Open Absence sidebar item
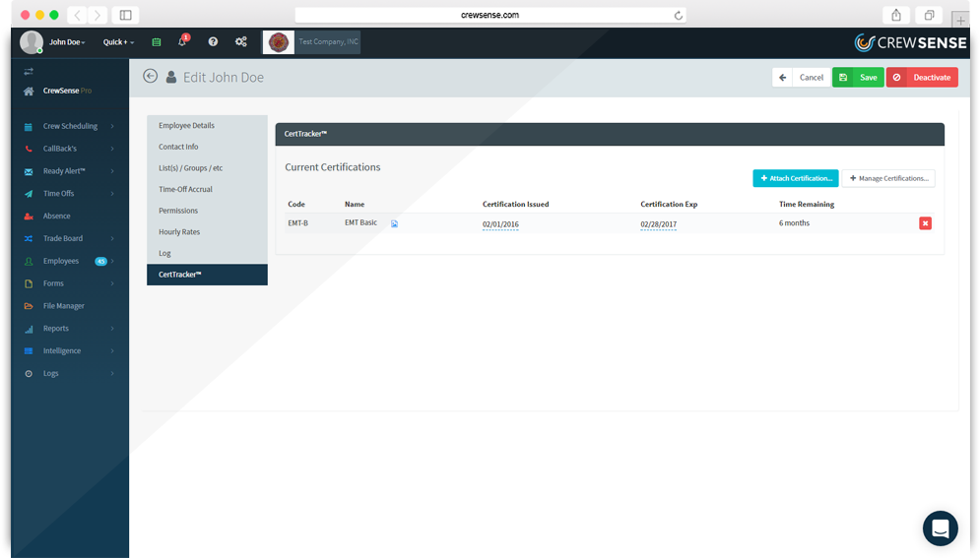980x558 pixels. pos(57,216)
